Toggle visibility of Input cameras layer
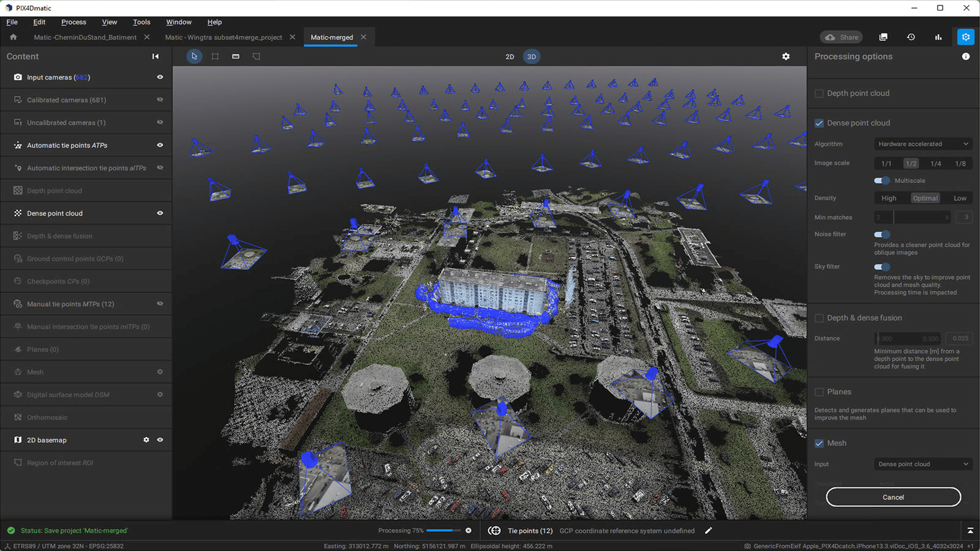Viewport: 980px width, 551px height. 159,77
